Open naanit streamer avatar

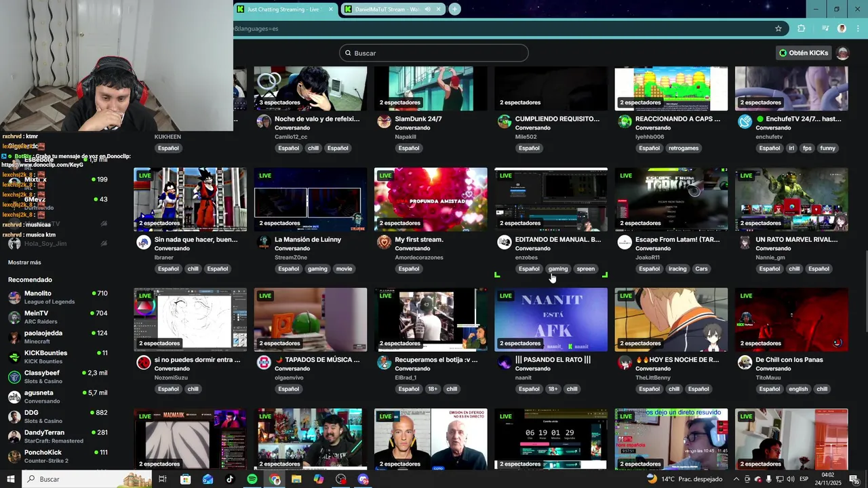coord(504,363)
